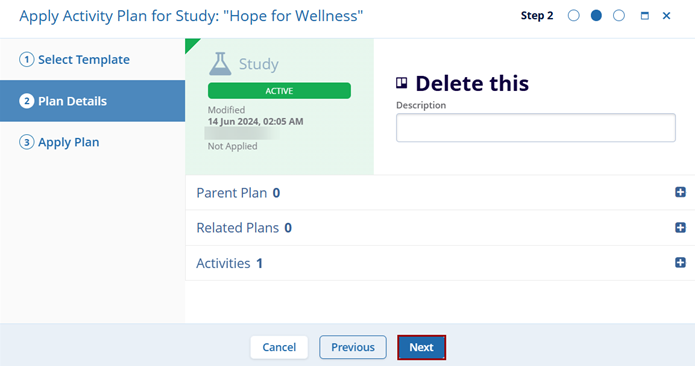Maximize the Apply Activity Plan dialog
Screen dimensions: 695x366
point(645,16)
